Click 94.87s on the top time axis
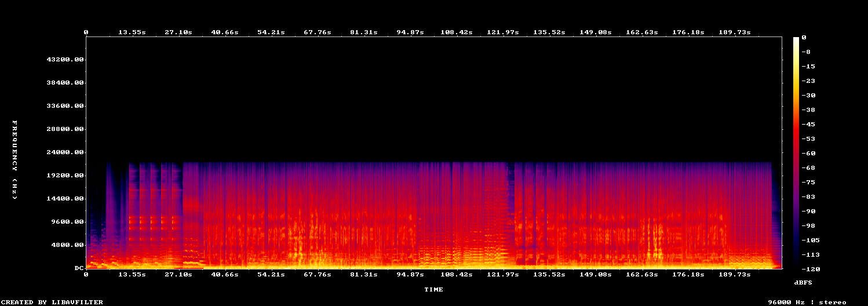This screenshot has width=868, height=306. (410, 32)
